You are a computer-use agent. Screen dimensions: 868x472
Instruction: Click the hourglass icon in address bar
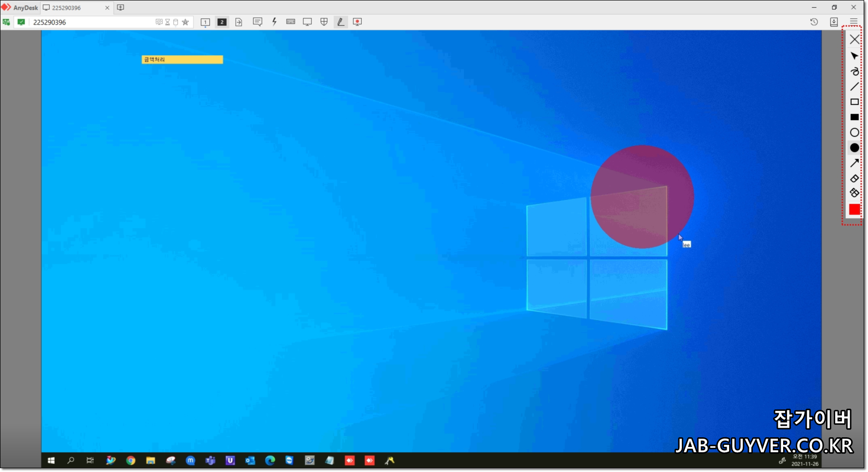pyautogui.click(x=167, y=22)
